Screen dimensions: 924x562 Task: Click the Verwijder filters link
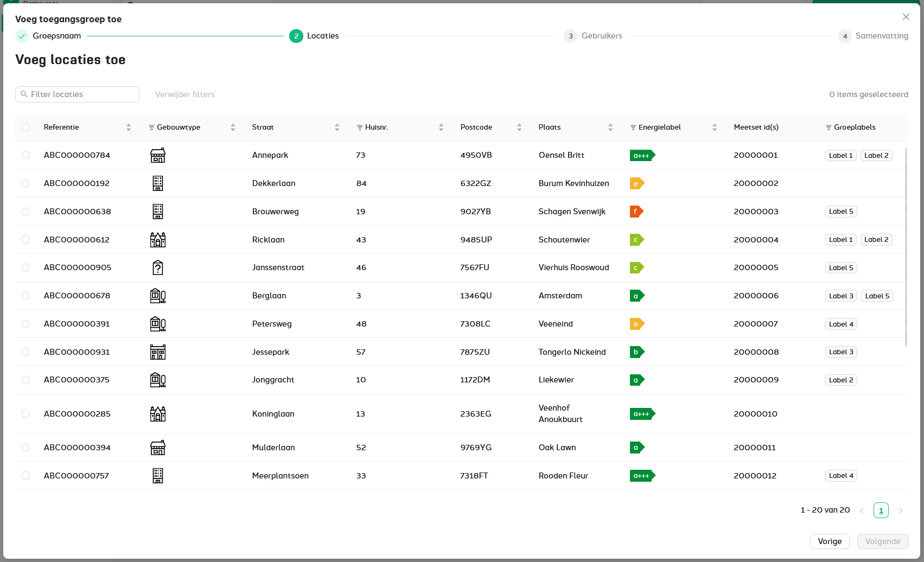coord(184,94)
